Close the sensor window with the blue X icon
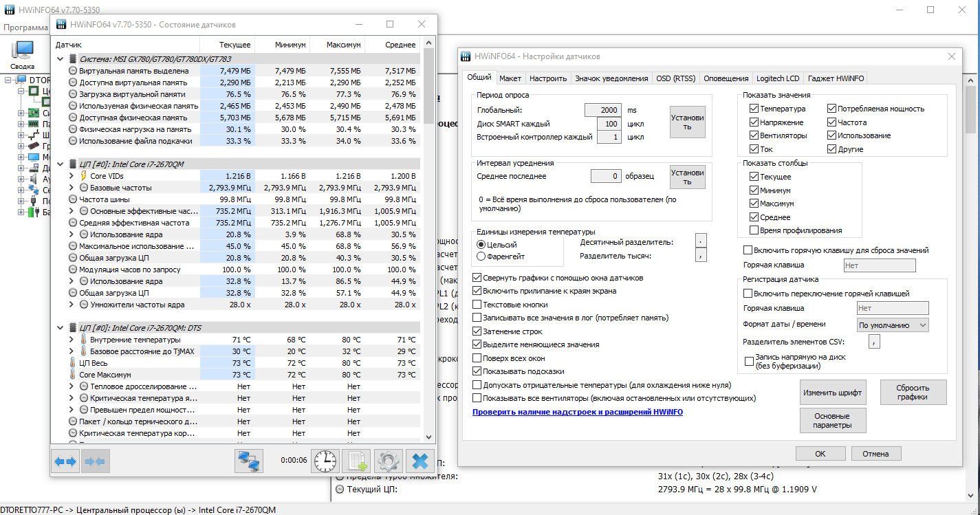Viewport: 980px width, 515px height. pyautogui.click(x=420, y=461)
